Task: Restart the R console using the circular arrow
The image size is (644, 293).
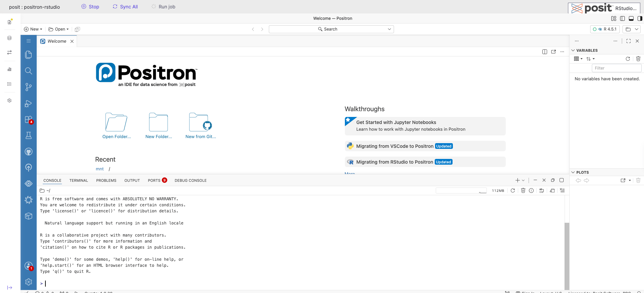Action: (x=513, y=191)
